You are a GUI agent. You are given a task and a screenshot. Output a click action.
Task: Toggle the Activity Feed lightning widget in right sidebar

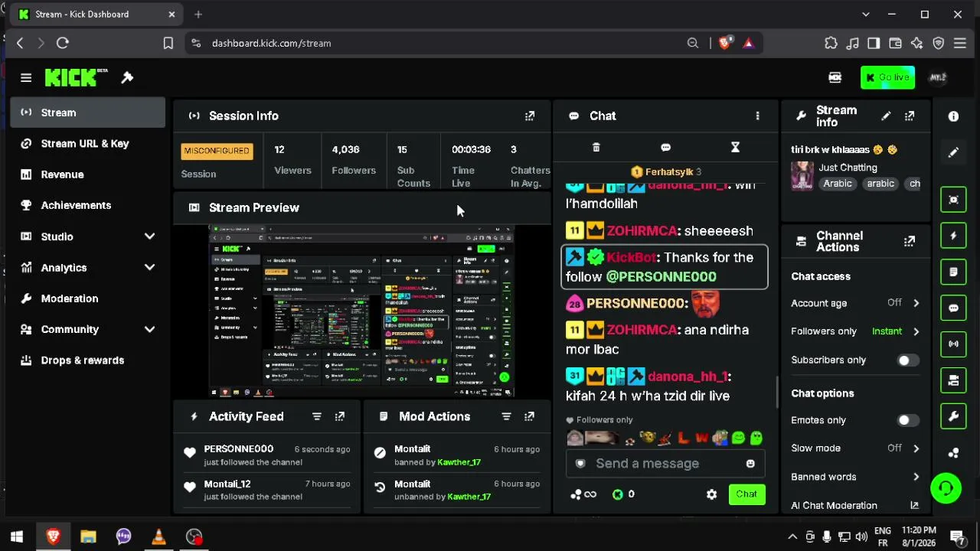[x=953, y=236]
